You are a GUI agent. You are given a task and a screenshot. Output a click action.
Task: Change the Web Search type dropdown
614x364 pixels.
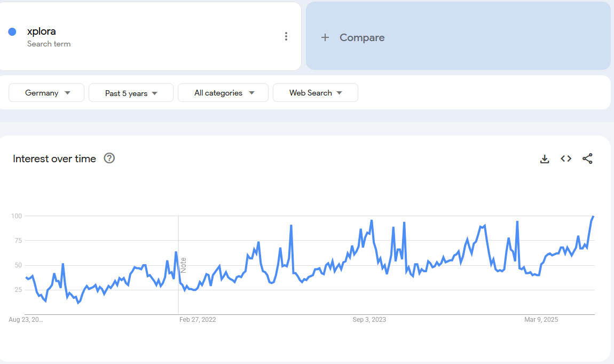315,93
